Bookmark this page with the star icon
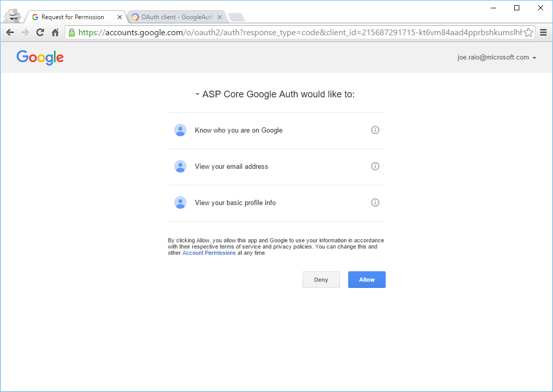 [528, 33]
